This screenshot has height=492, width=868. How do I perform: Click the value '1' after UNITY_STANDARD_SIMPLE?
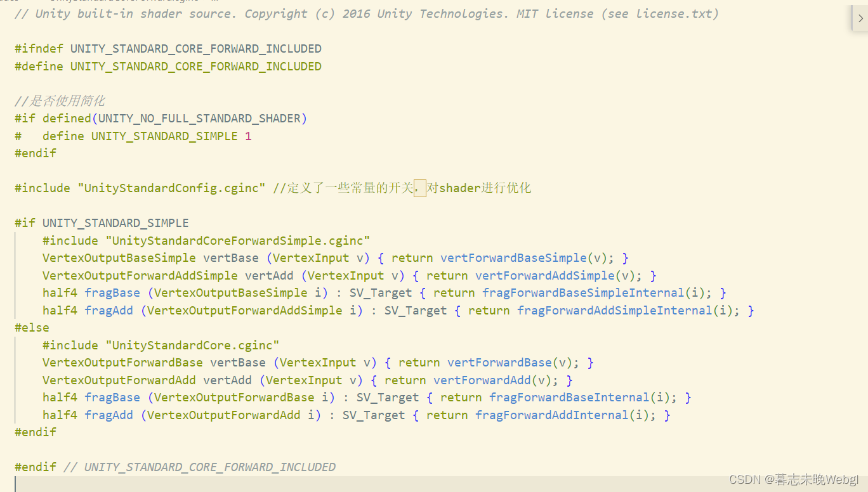248,136
